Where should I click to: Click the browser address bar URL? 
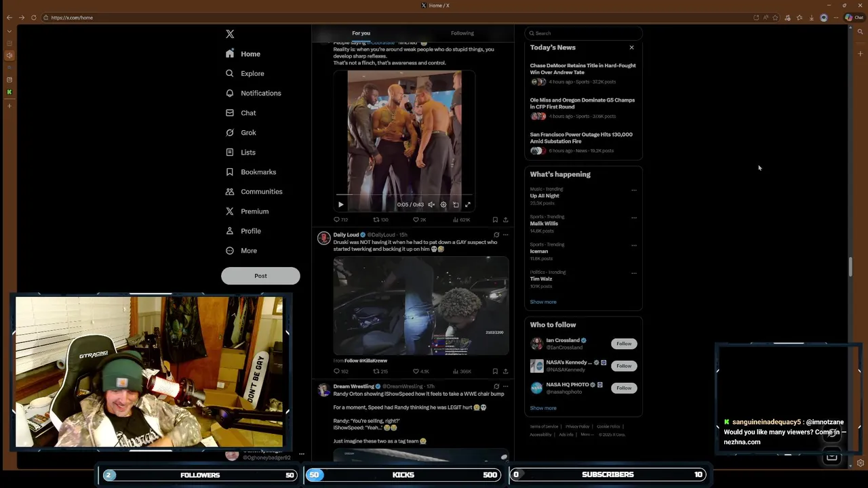[x=72, y=18]
